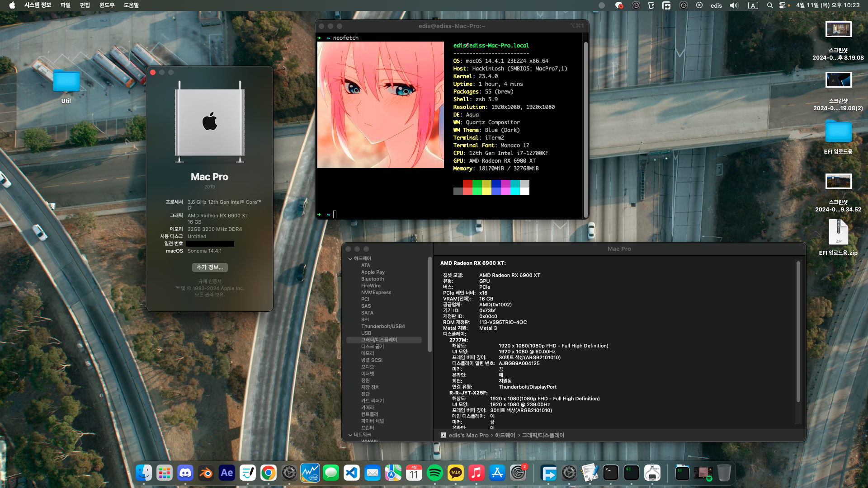This screenshot has height=488, width=868.
Task: Open the Apple menu
Action: [12, 5]
